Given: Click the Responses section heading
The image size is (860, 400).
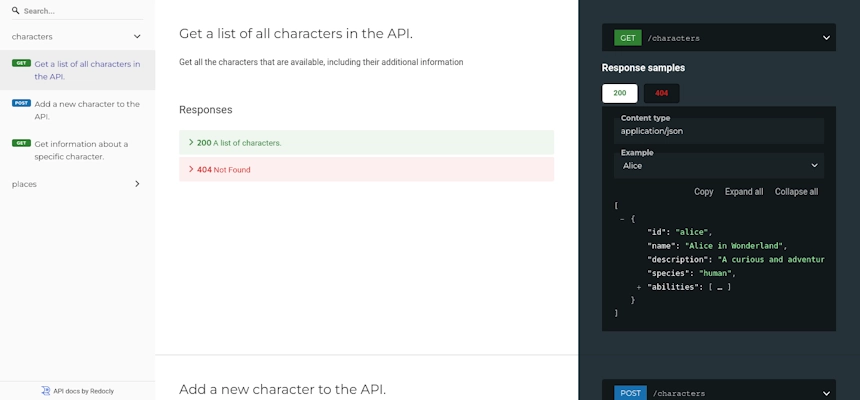Looking at the screenshot, I should (206, 110).
